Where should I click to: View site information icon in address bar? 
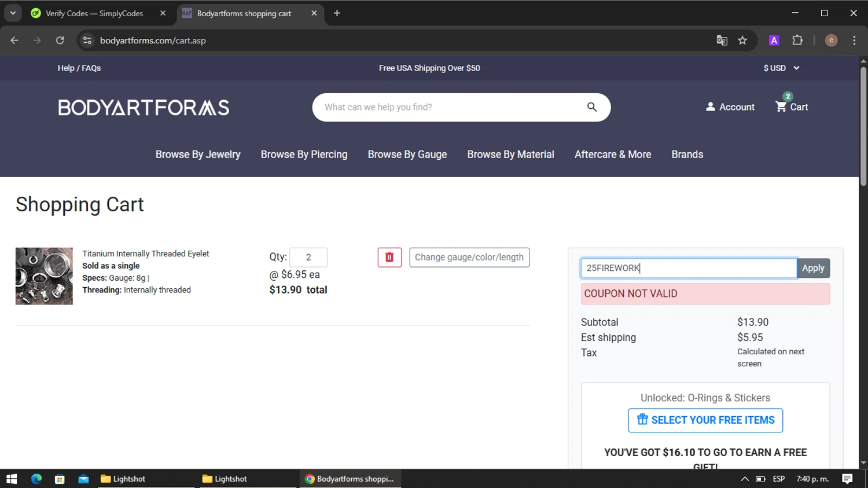tap(87, 41)
